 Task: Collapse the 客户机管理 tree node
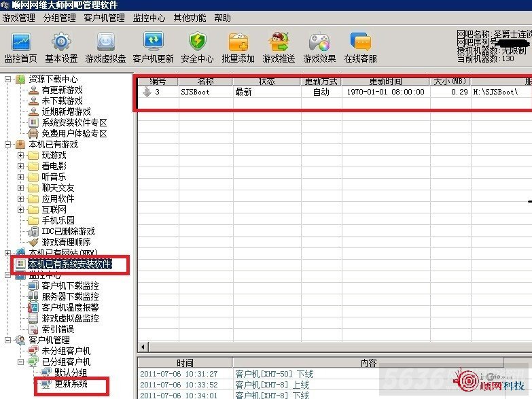point(7,340)
